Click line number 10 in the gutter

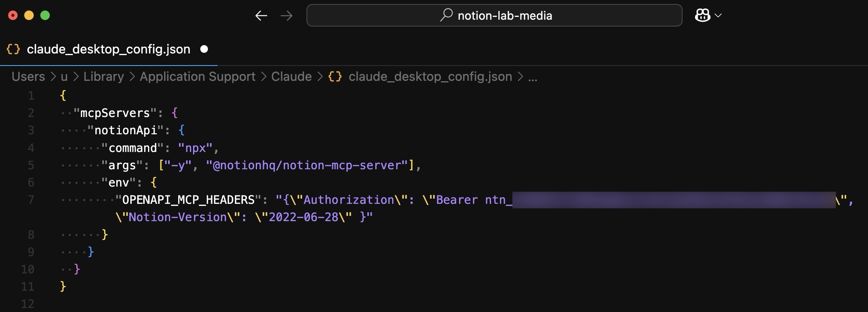click(x=28, y=269)
